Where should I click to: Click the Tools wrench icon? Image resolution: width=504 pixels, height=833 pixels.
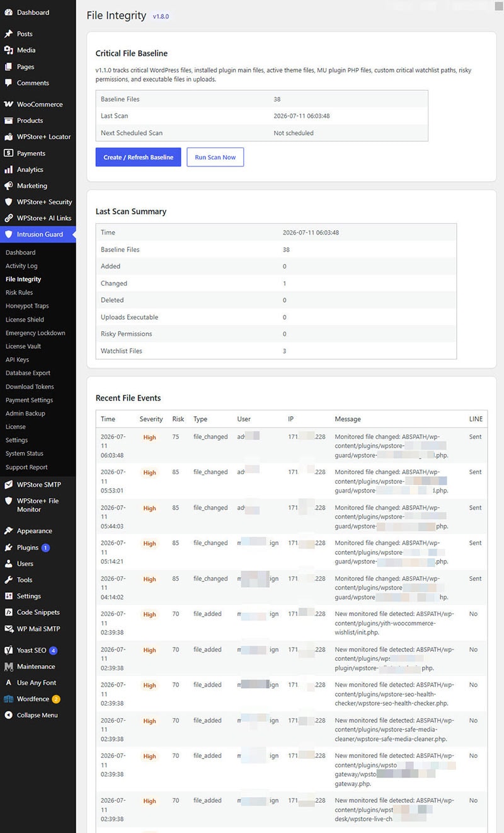click(8, 580)
